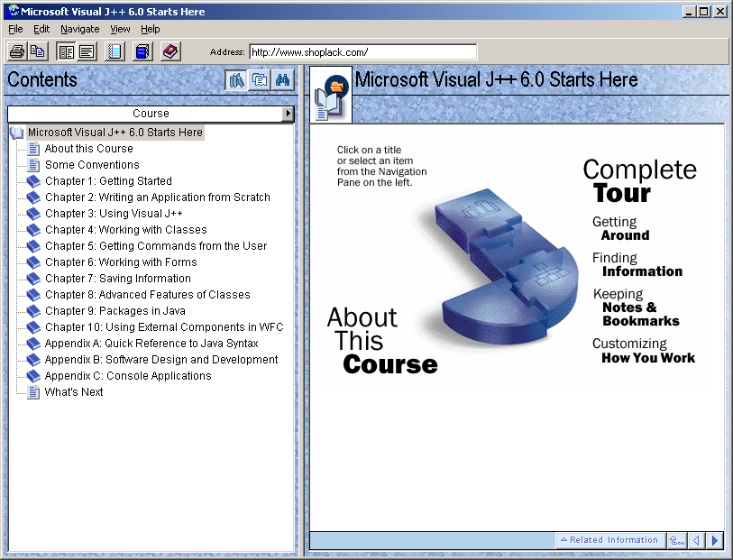Follow the Complete Tour link
733x560 pixels.
(639, 181)
